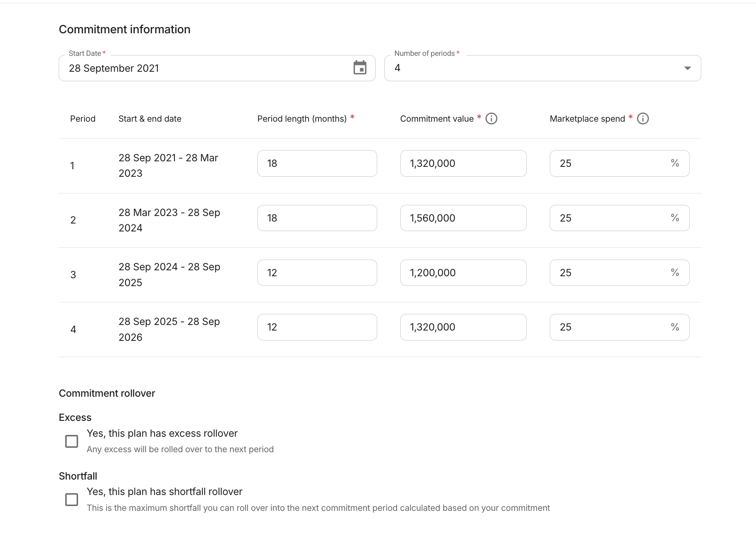Screen dimensions: 756x539
Task: Show info for Marketplace spend column
Action: (x=643, y=119)
